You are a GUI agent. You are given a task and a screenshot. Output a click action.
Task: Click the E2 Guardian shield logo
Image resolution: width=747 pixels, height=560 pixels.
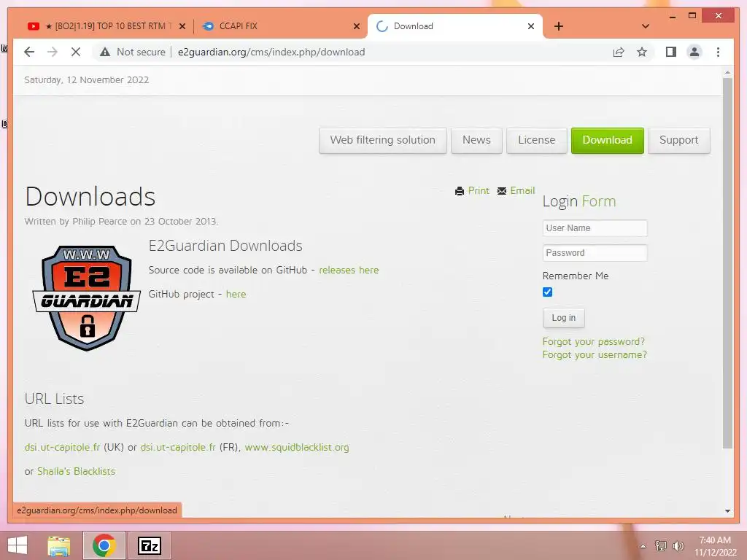pyautogui.click(x=87, y=298)
